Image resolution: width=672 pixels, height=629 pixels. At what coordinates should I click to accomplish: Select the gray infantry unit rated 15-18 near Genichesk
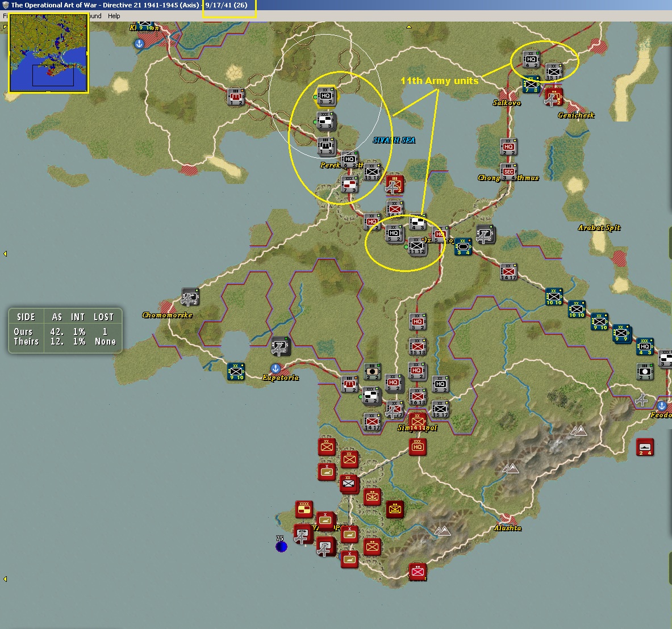pos(554,72)
